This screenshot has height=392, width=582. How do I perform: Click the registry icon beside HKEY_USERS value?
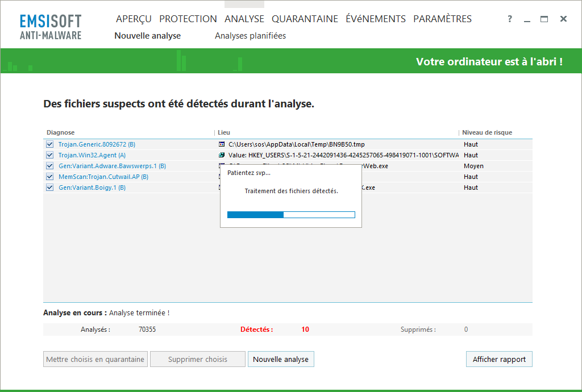pos(222,155)
